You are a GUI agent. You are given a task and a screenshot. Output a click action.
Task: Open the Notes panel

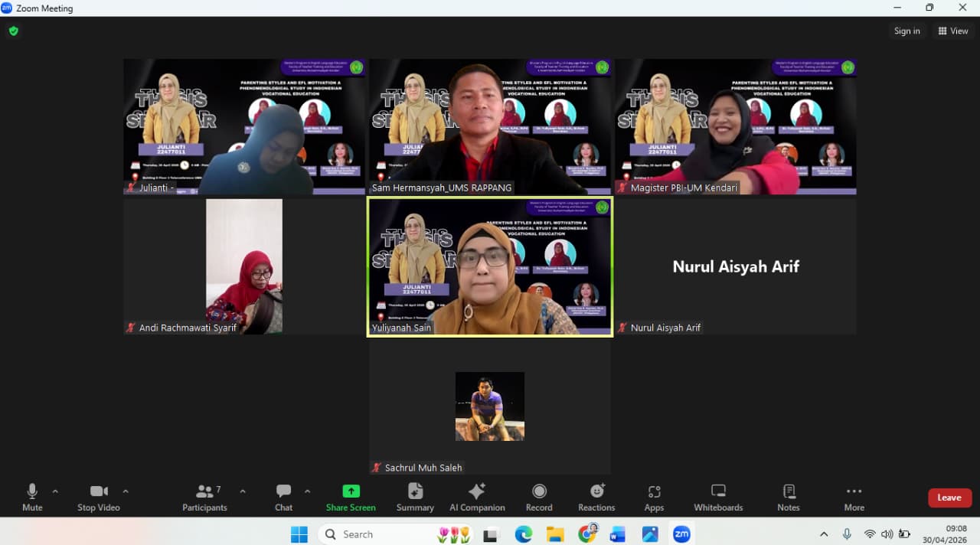789,497
